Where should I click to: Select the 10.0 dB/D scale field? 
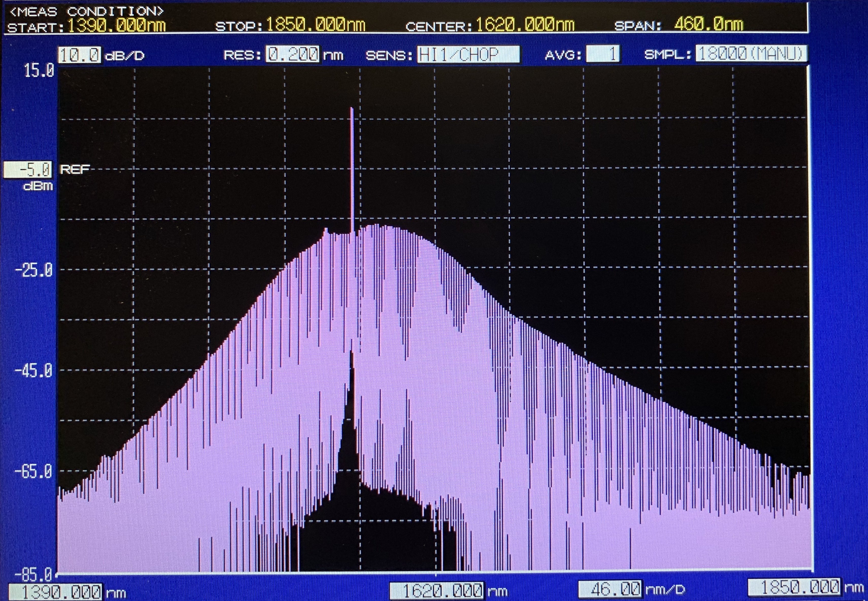(x=79, y=55)
